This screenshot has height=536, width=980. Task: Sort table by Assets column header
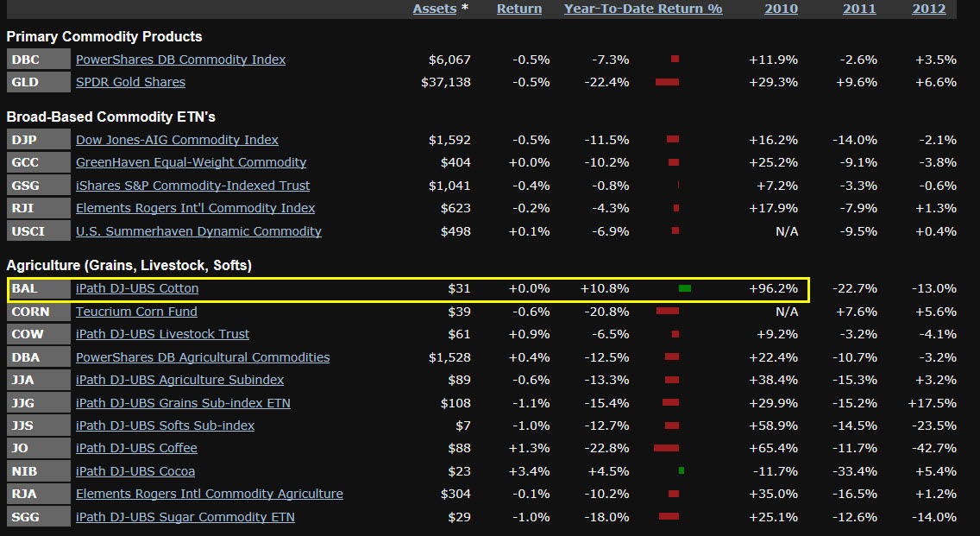tap(435, 9)
